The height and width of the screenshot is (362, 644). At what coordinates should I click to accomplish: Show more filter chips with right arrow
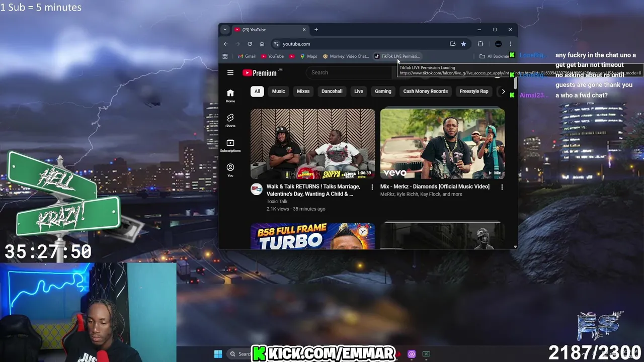(x=503, y=92)
